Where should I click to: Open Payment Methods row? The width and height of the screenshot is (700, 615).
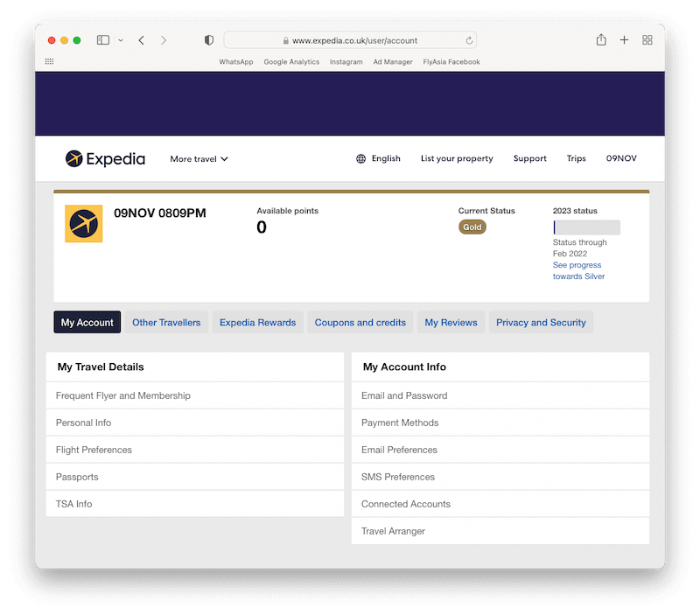(x=500, y=423)
